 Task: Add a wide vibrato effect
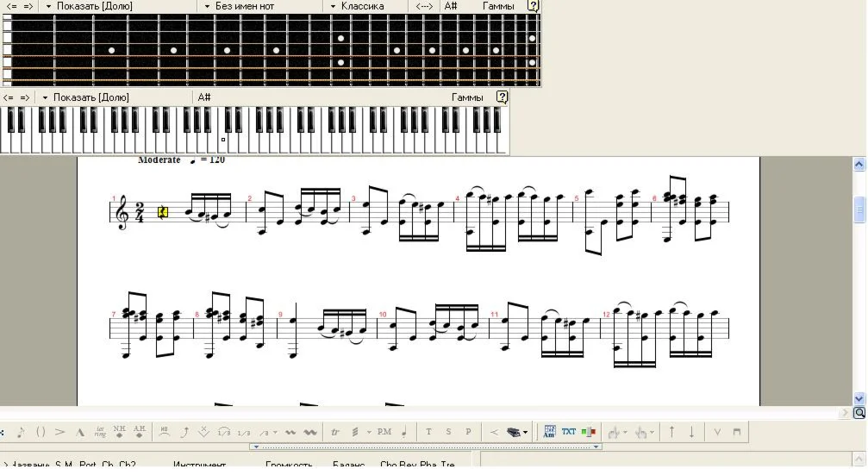(310, 432)
